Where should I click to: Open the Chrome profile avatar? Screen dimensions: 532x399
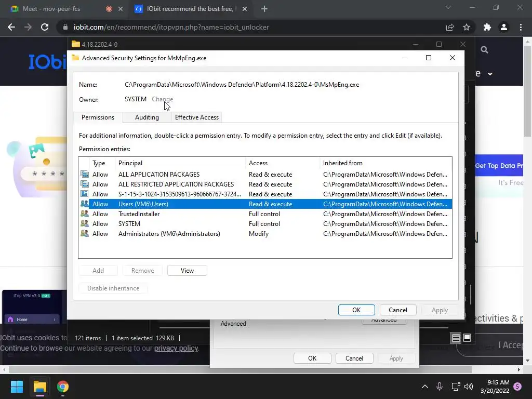coord(504,27)
